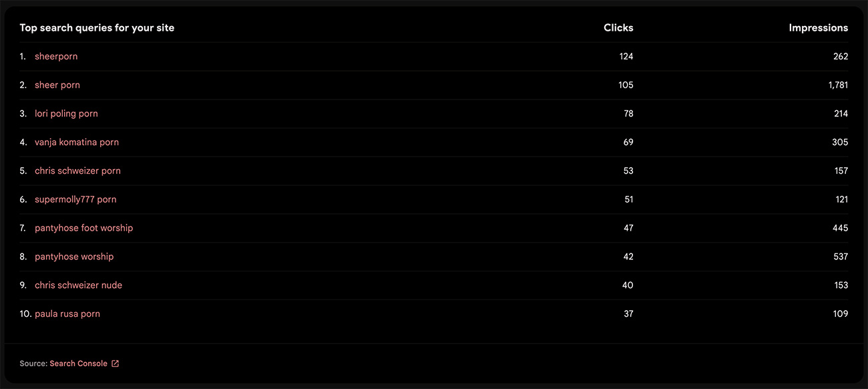Click the 1,781 impressions value
The height and width of the screenshot is (389, 868).
click(837, 85)
